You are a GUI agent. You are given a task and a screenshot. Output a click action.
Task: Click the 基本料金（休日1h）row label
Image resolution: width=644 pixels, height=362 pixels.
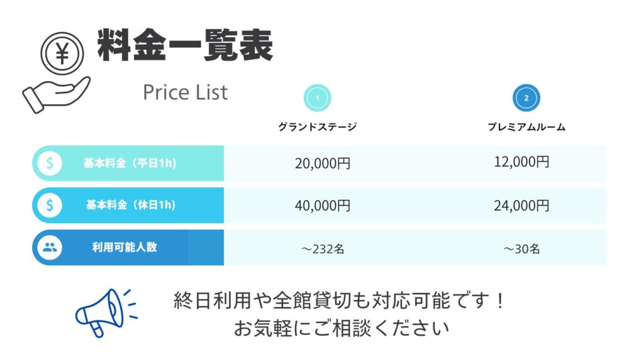click(x=131, y=205)
